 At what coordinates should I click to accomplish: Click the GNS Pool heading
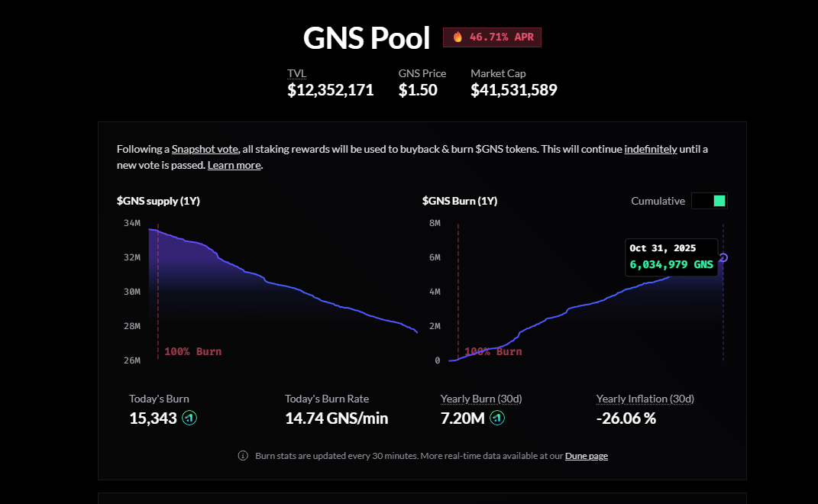(x=367, y=37)
